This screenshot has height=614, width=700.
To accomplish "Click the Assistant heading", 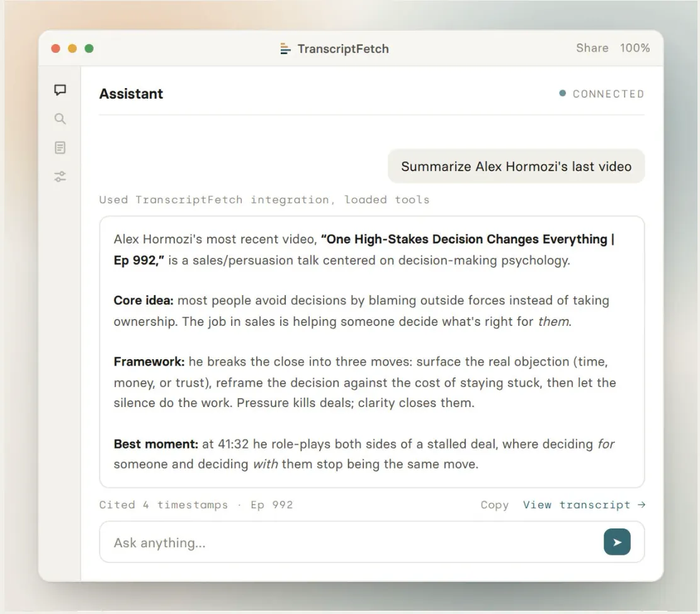I will coord(131,94).
